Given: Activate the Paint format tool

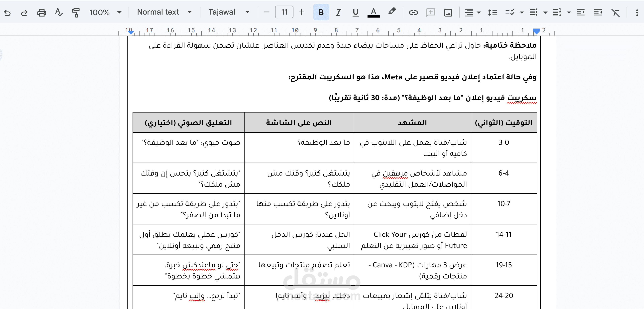Looking at the screenshot, I should pyautogui.click(x=75, y=13).
